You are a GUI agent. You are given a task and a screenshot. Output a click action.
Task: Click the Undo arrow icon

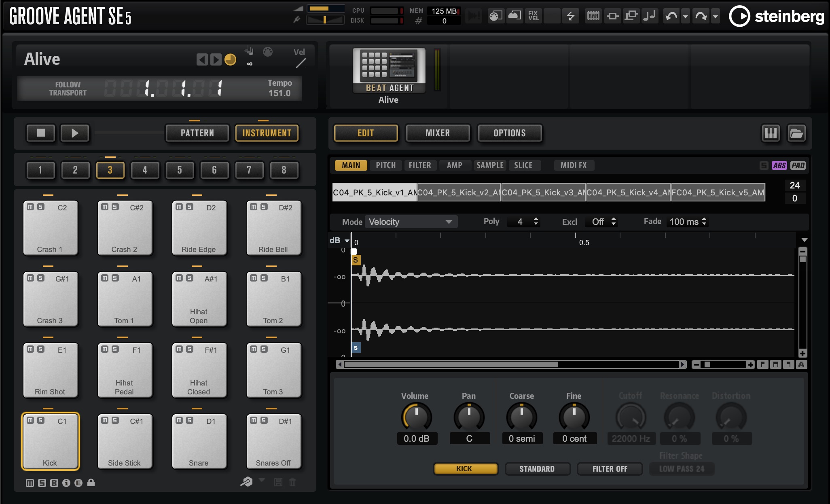pyautogui.click(x=671, y=16)
